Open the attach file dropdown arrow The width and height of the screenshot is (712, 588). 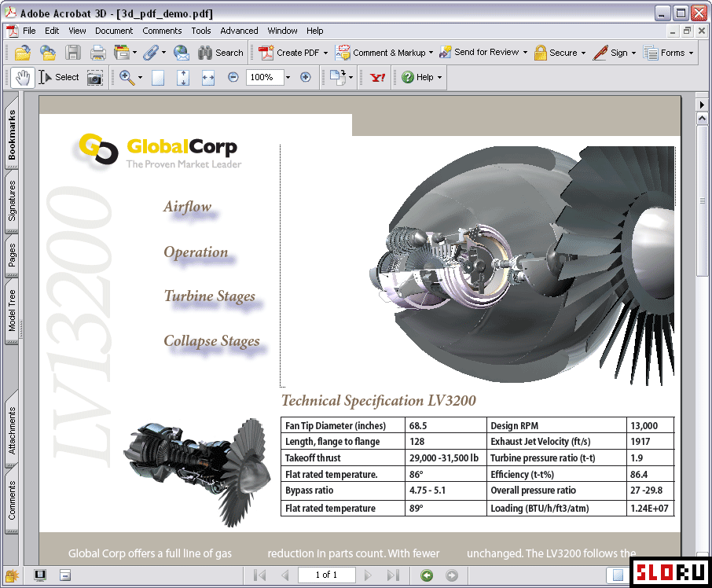click(164, 53)
